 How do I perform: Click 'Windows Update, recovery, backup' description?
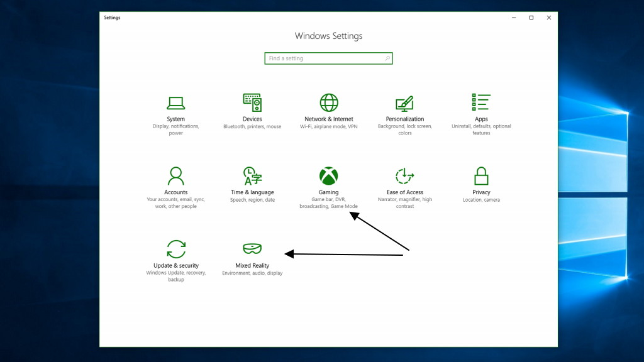pyautogui.click(x=176, y=277)
